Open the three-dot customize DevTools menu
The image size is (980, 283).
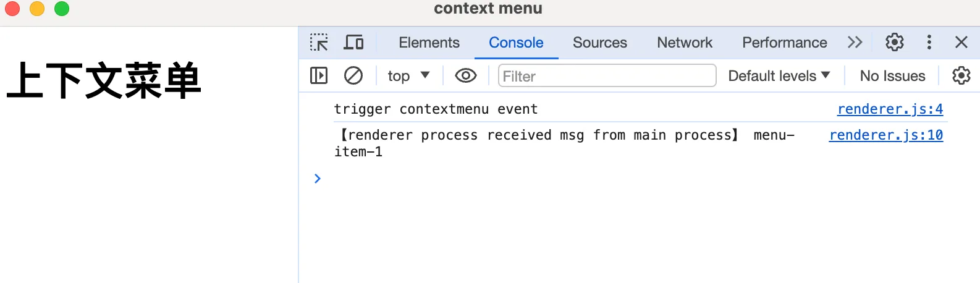coord(929,43)
